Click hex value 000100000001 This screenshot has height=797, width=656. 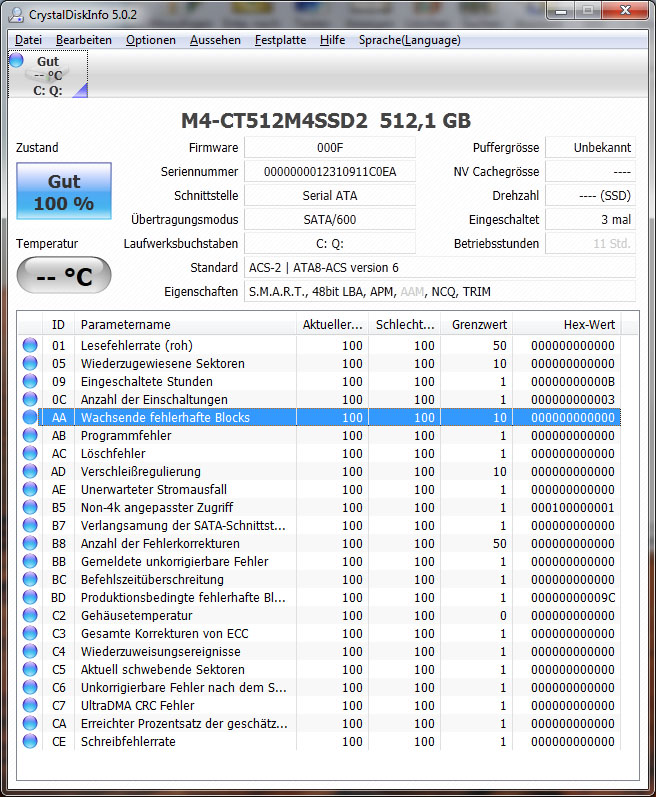pos(573,507)
